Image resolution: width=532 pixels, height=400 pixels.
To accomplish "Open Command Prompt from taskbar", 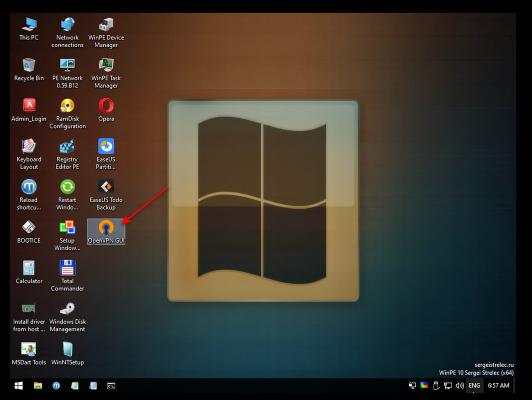I will 111,385.
